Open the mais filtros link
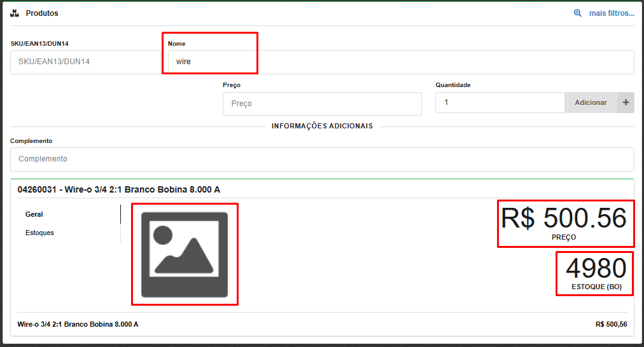 click(612, 13)
